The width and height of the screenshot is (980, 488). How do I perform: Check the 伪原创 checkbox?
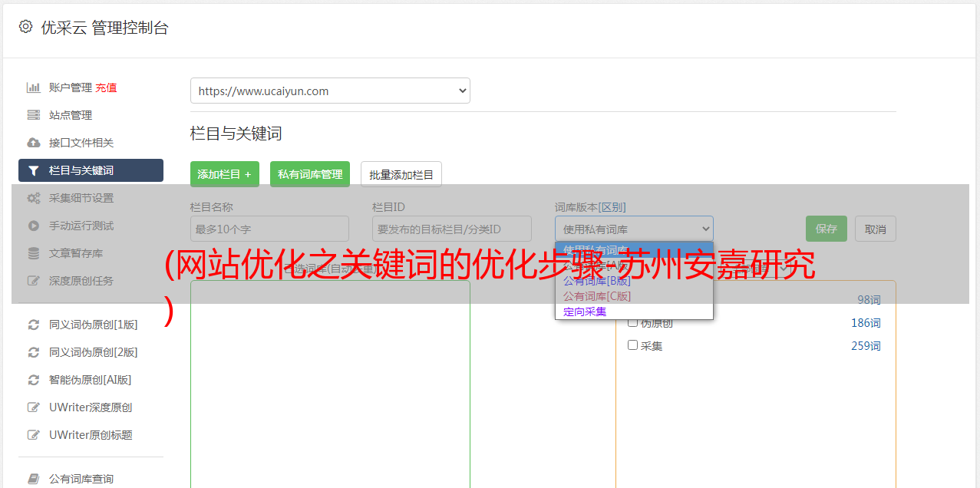[633, 322]
